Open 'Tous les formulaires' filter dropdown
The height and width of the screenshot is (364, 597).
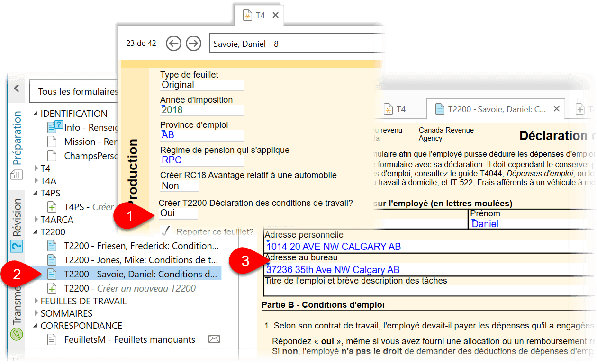coord(73,91)
